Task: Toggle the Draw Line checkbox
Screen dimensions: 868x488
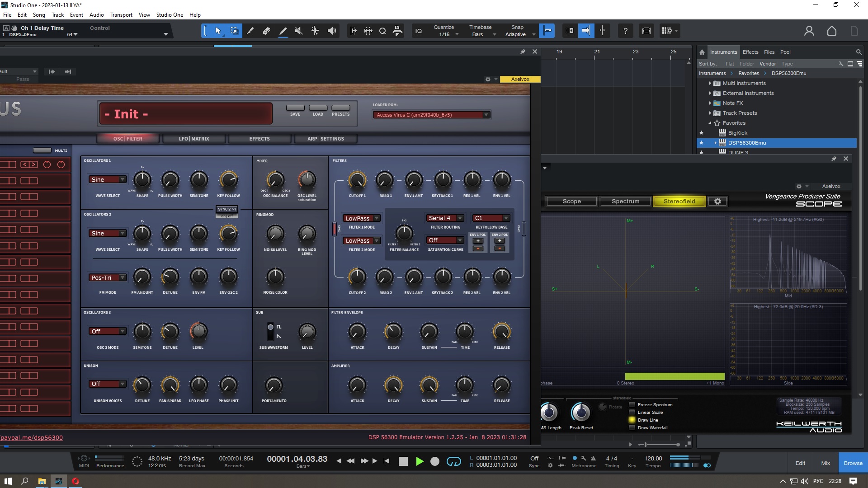Action: tap(632, 420)
